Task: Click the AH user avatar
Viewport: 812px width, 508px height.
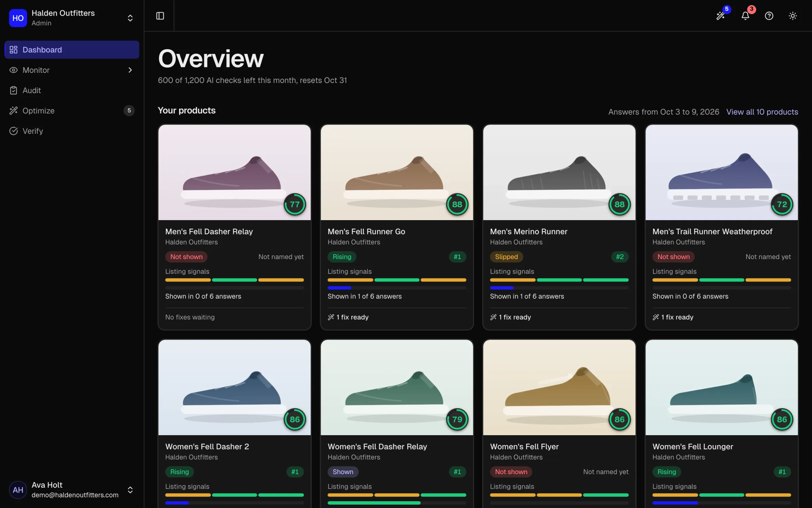Action: coord(18,490)
